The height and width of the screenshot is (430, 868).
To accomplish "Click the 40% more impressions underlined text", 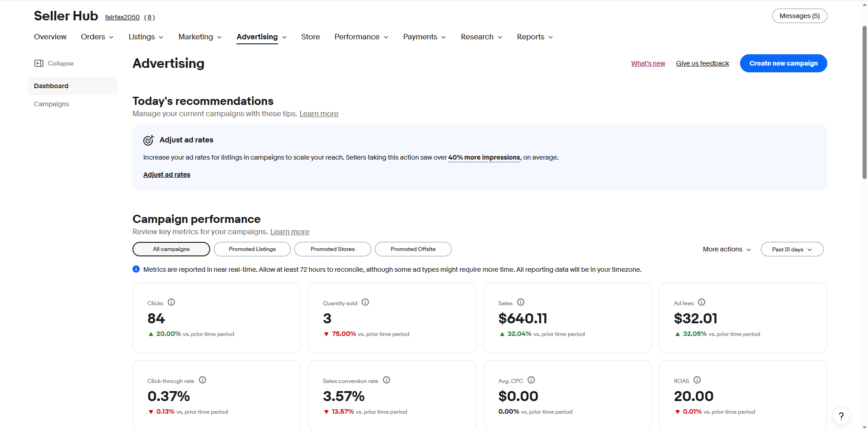I will (x=484, y=157).
